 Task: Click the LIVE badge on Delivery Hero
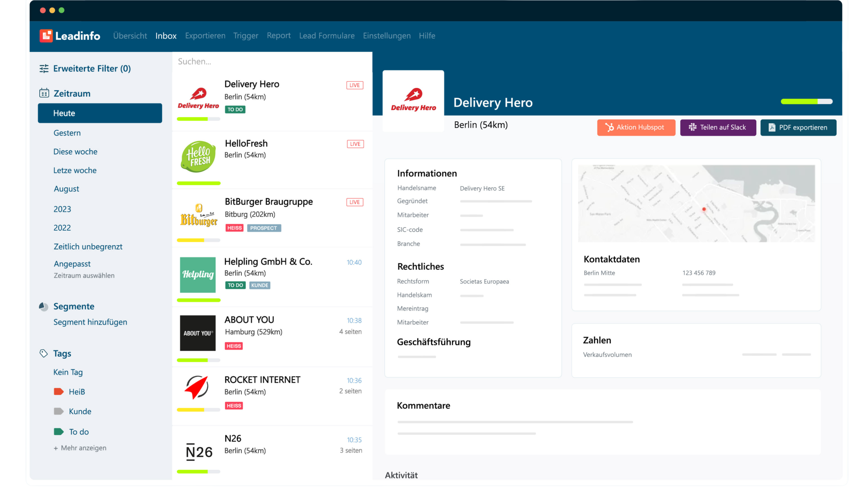point(355,85)
